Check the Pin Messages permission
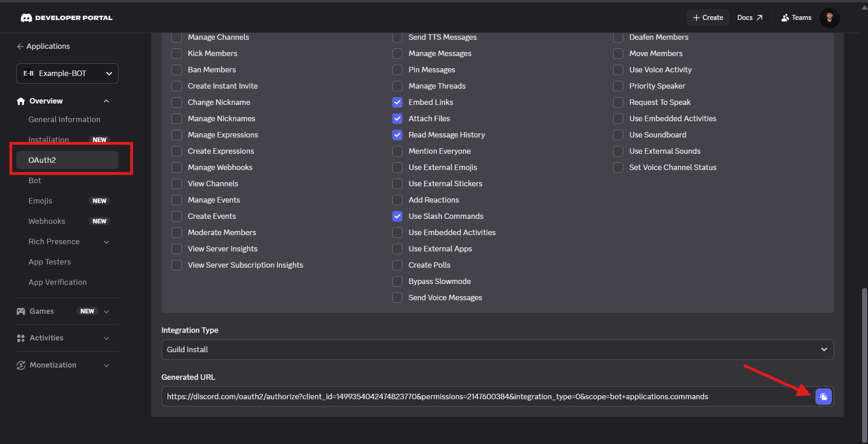This screenshot has height=444, width=868. tap(397, 70)
